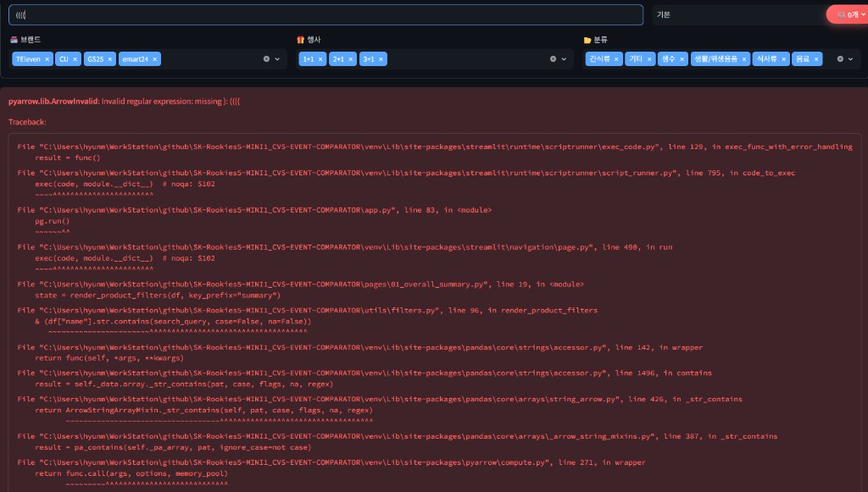868x492 pixels.
Task: Remove the 3+1 event tag
Action: click(x=381, y=59)
